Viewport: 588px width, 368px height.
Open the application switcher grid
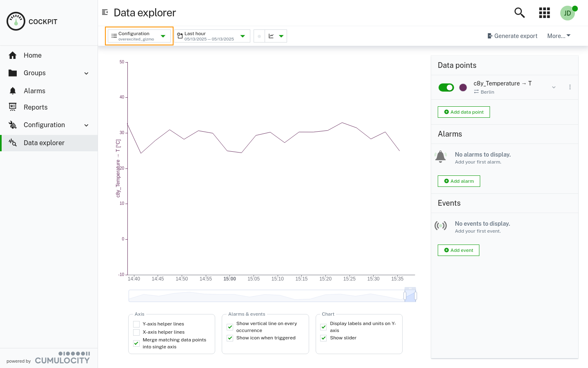544,13
